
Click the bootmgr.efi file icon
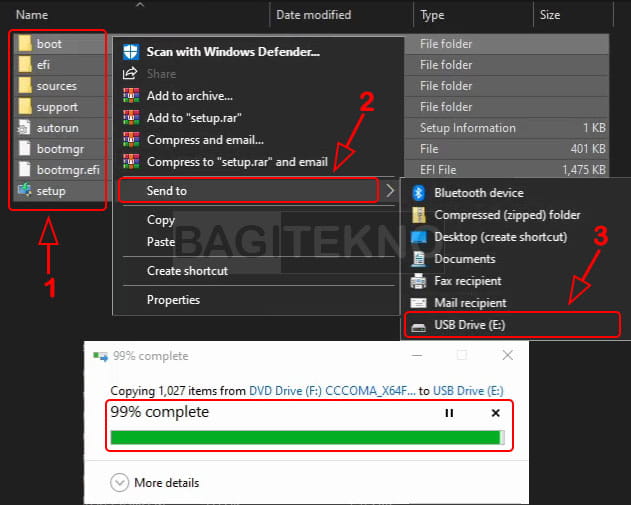[25, 169]
